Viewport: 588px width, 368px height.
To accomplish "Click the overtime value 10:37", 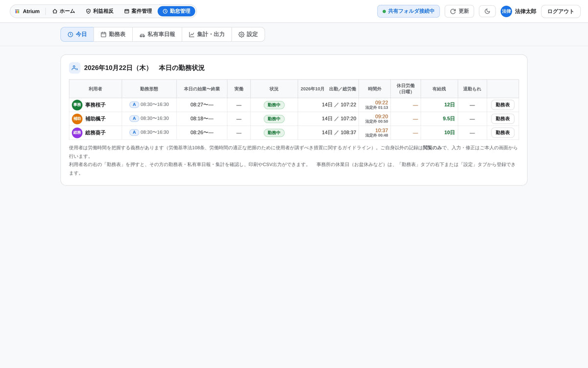I will click(382, 130).
